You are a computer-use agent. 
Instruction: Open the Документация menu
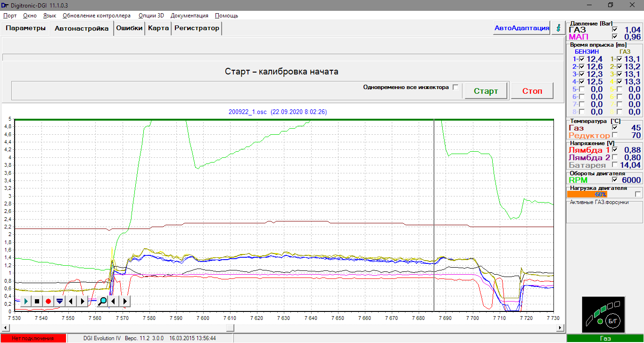point(190,16)
